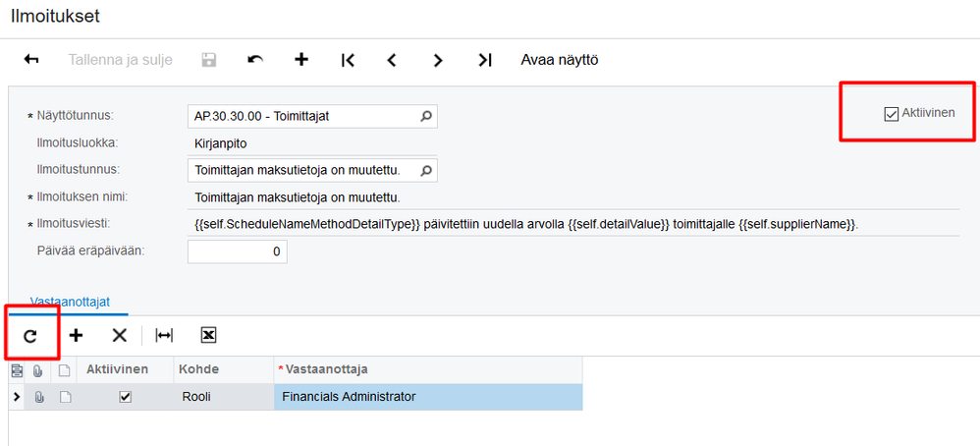Toggle Aktiivinen checkbox in Rooli row

[x=125, y=397]
